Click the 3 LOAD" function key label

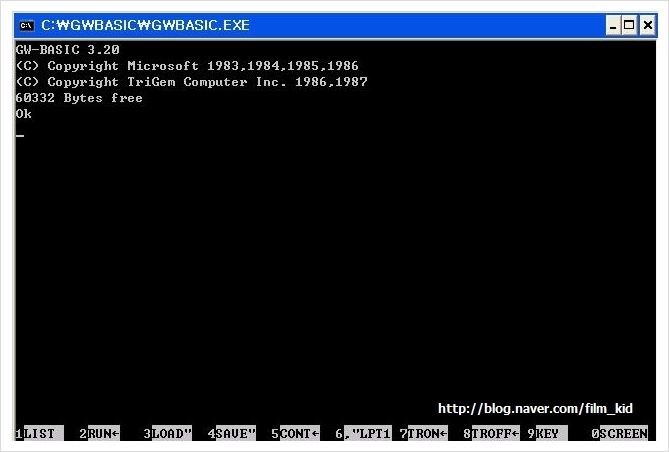coord(168,433)
